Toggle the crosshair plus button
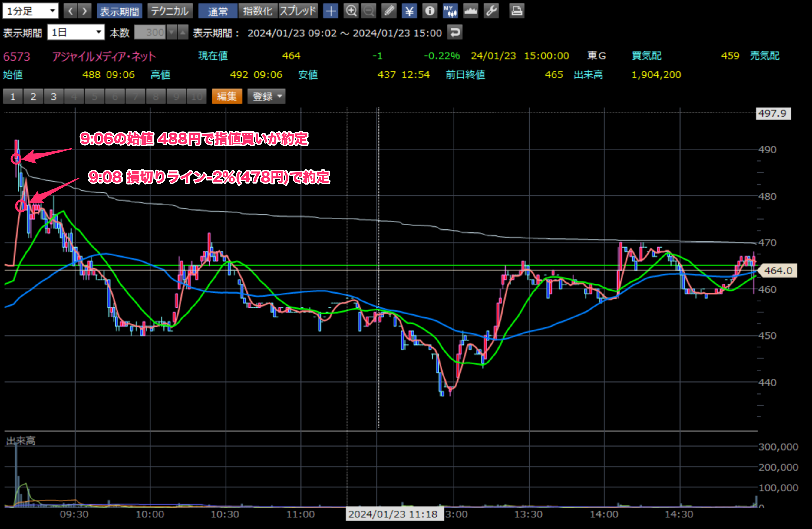The height and width of the screenshot is (529, 812). pyautogui.click(x=331, y=11)
